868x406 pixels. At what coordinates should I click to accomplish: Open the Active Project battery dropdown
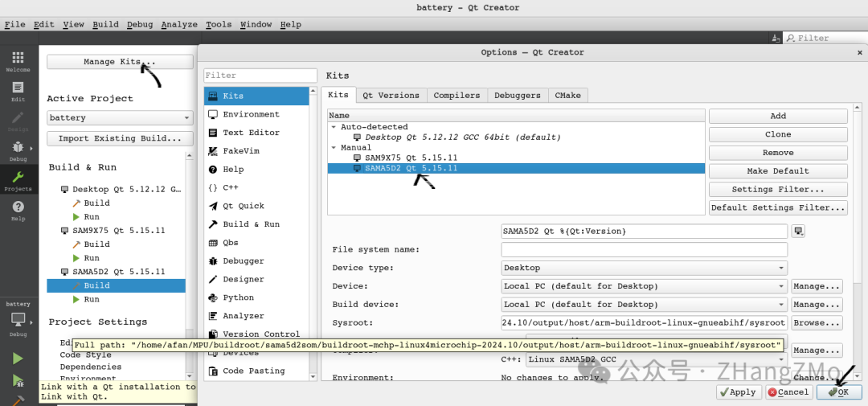[x=120, y=118]
